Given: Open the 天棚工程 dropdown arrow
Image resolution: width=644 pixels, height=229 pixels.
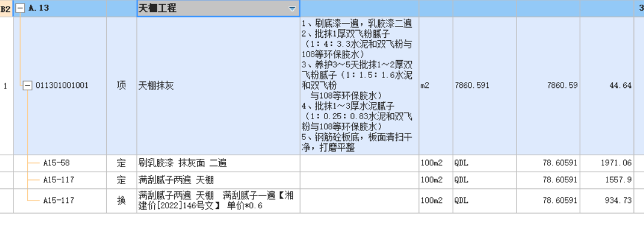Looking at the screenshot, I should (x=292, y=9).
